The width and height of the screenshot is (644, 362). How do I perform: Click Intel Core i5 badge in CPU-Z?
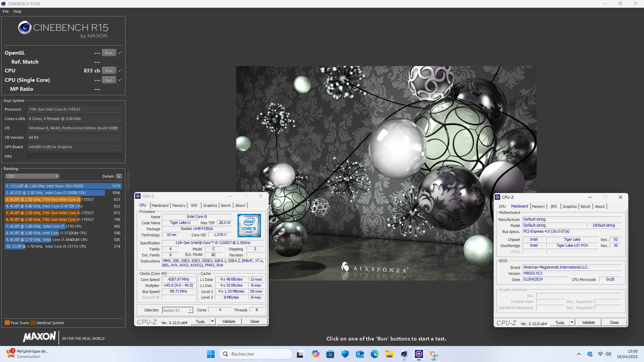(249, 226)
